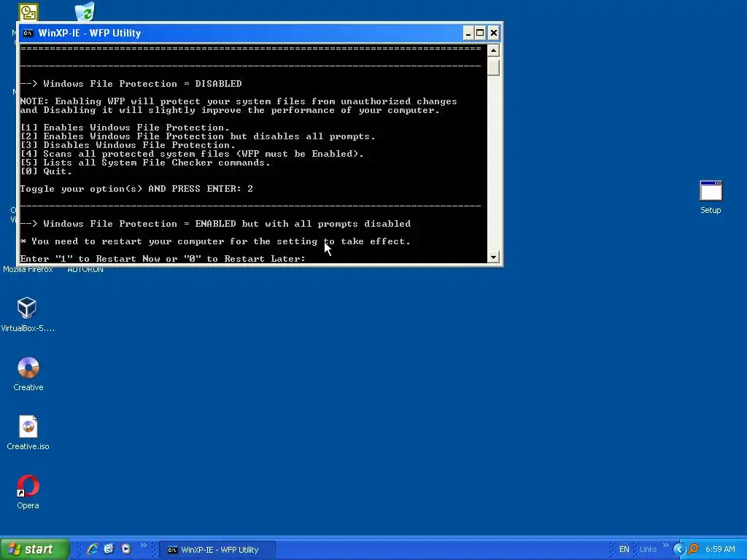Click the line "[1] Enables Windows File Protection."

point(125,128)
